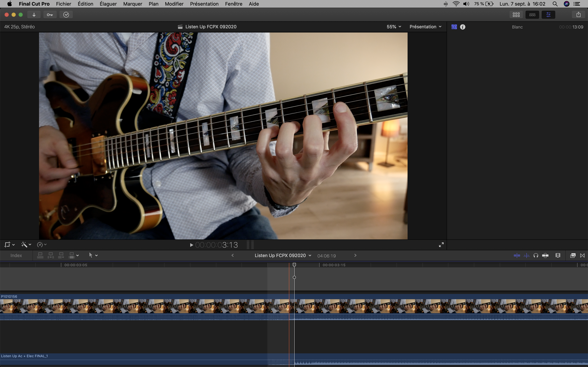The image size is (588, 367).
Task: Open the info inspector icon
Action: coord(463,27)
